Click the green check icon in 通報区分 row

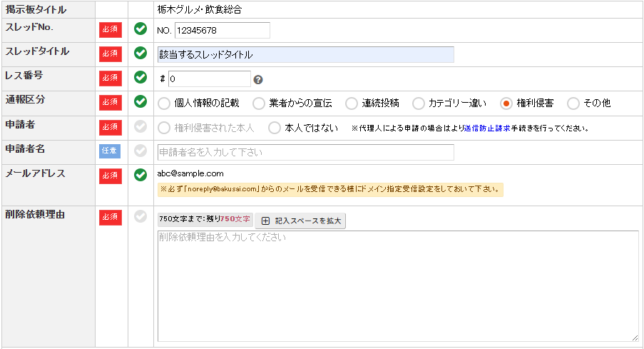[x=140, y=101]
